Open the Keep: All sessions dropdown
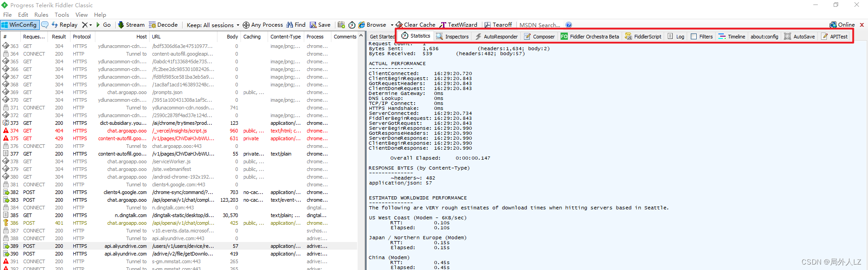868x270 pixels. (x=213, y=25)
